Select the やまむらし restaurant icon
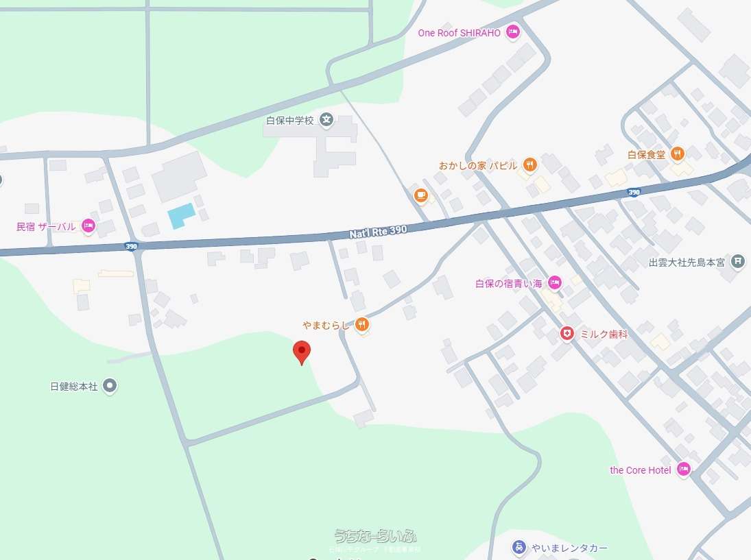This screenshot has width=751, height=560. point(362,324)
